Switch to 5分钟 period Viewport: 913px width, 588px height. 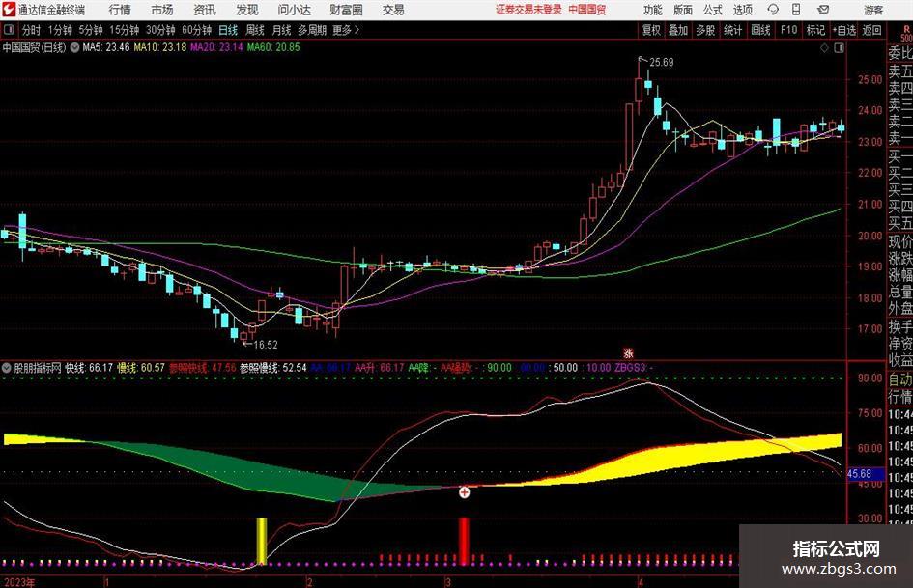point(91,30)
